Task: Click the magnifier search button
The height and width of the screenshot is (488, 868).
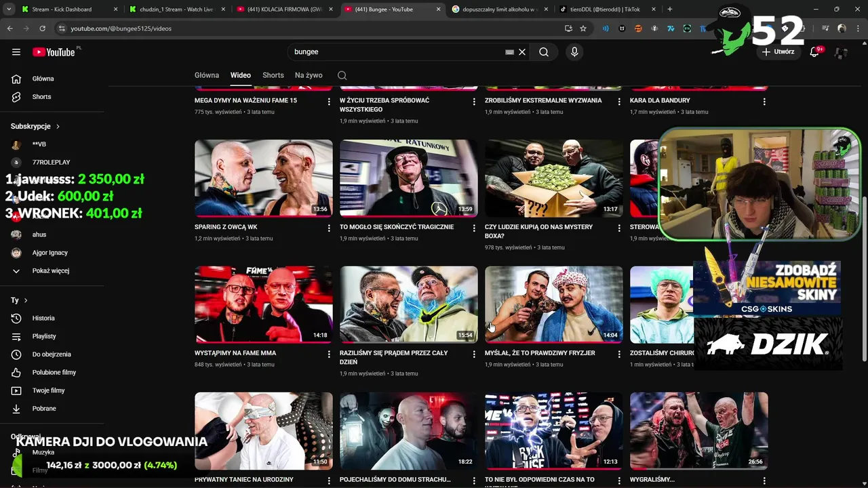Action: [544, 52]
